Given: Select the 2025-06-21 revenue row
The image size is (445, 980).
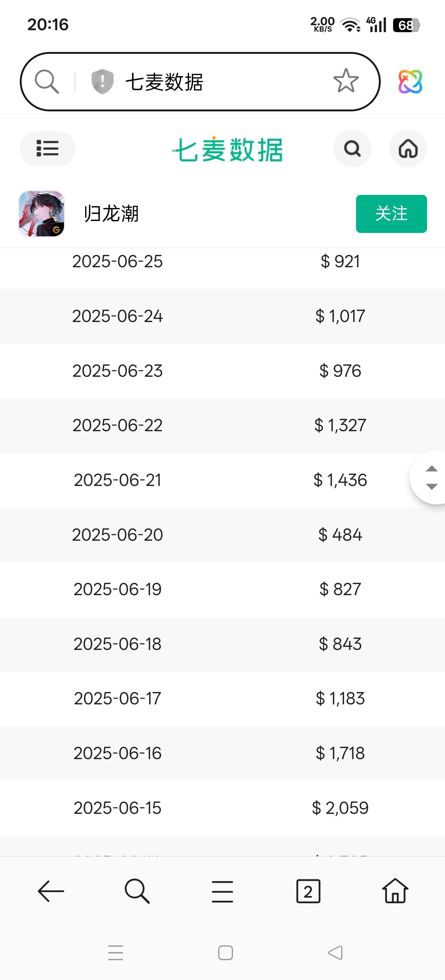Looking at the screenshot, I should (222, 480).
